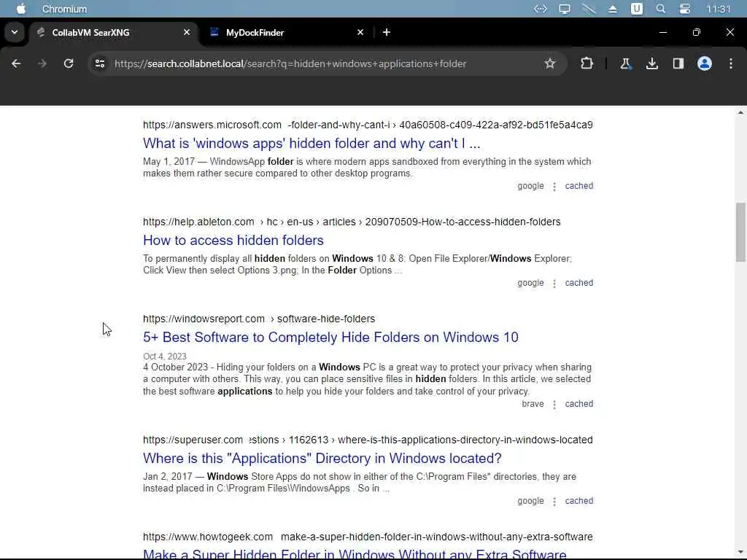Expand more options dots for windowsreport result
747x560 pixels.
554,404
